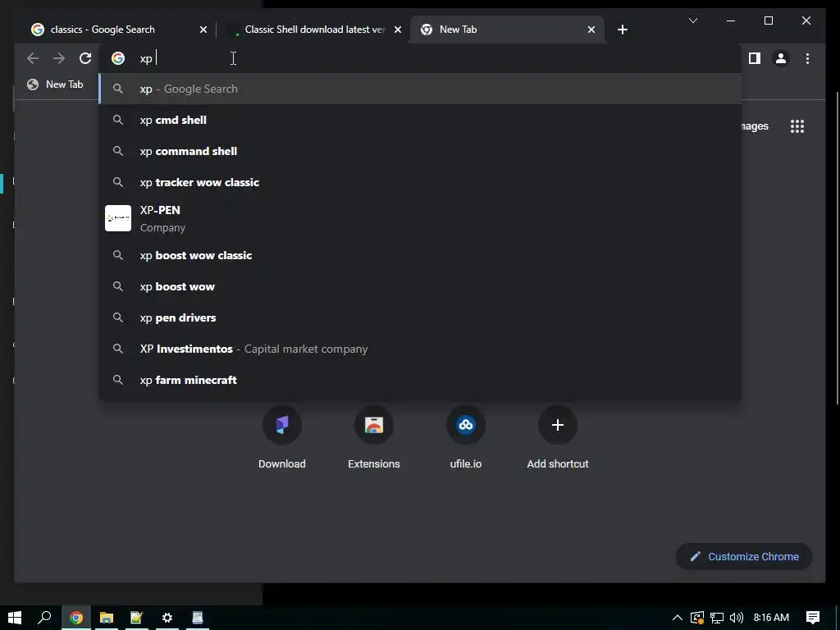Open the notification center icon
Viewport: 840px width, 630px height.
pyautogui.click(x=813, y=618)
